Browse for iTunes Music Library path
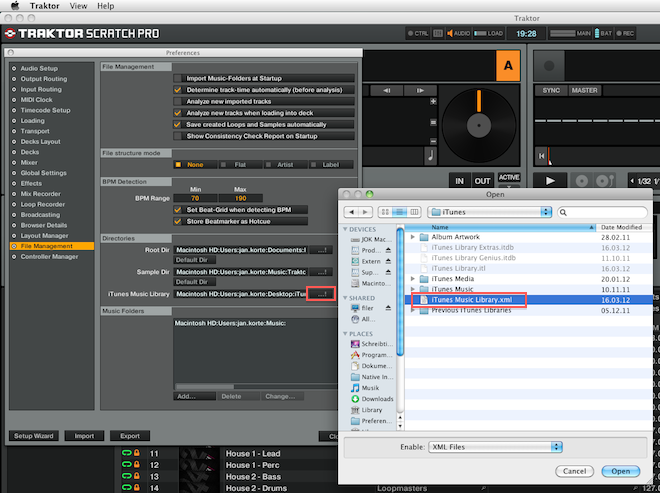 321,294
